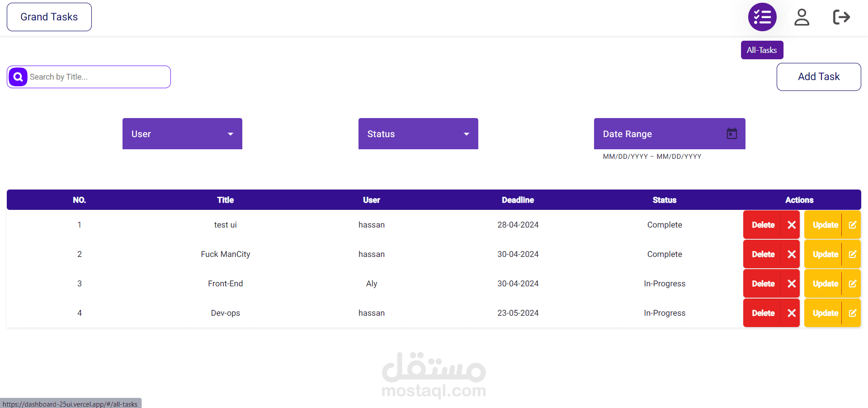Open the All-Tasks checklist icon
This screenshot has width=868, height=408.
point(762,17)
